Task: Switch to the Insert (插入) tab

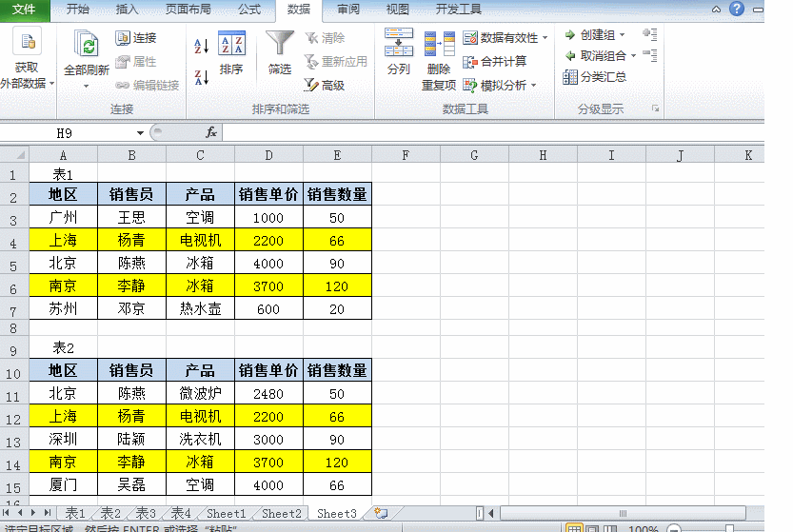Action: click(127, 10)
